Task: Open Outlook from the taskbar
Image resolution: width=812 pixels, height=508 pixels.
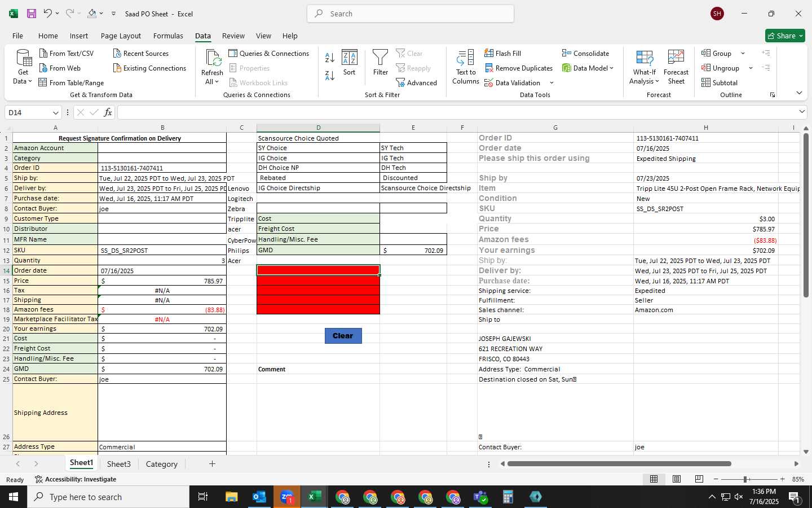Action: 259,497
